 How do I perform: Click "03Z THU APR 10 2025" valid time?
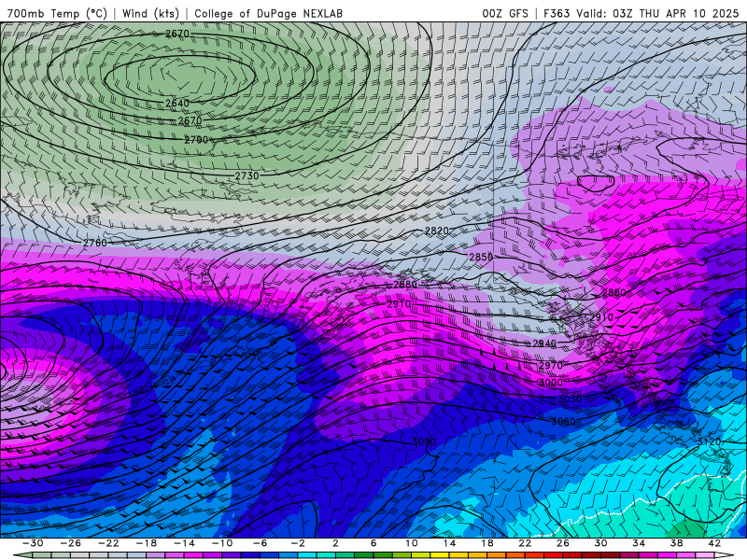(675, 13)
